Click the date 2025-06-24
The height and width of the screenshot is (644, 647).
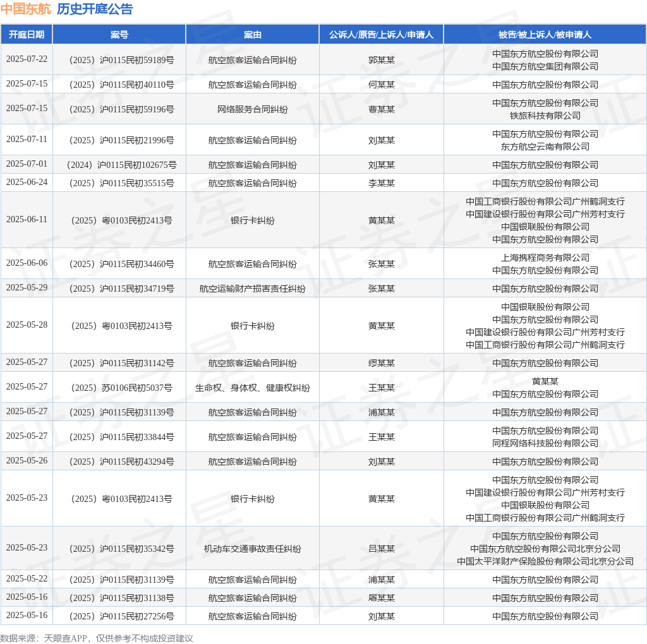[x=27, y=182]
